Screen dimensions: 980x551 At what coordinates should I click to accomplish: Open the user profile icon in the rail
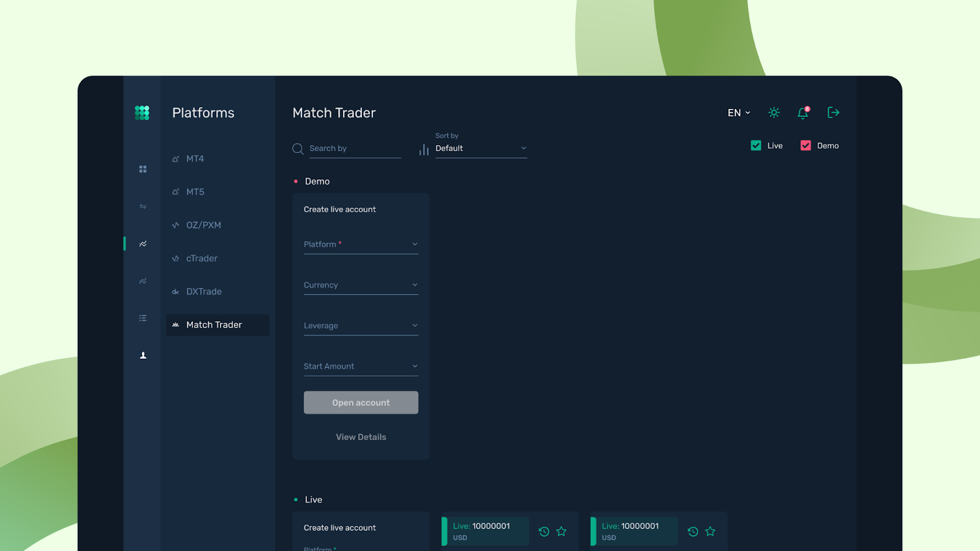coord(143,356)
